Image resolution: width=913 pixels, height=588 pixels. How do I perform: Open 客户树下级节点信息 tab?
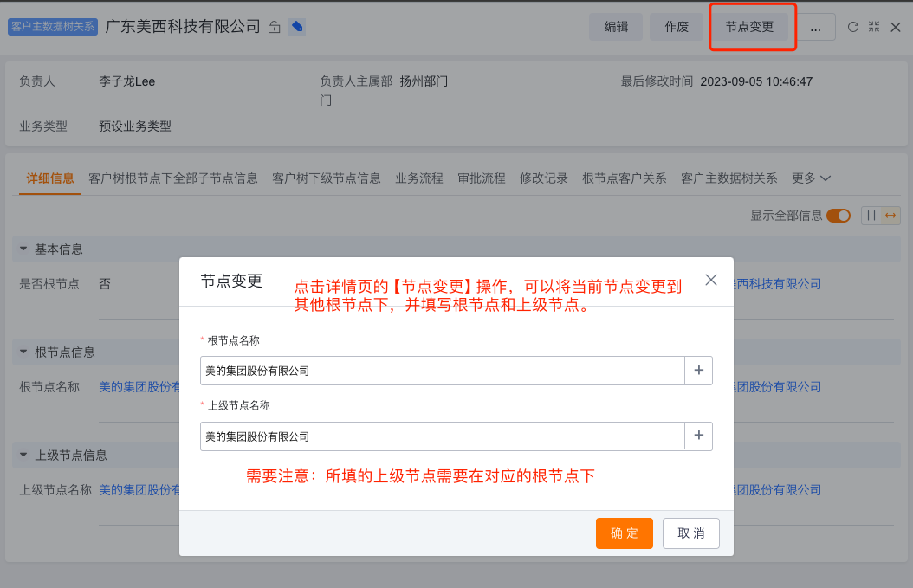(x=326, y=178)
